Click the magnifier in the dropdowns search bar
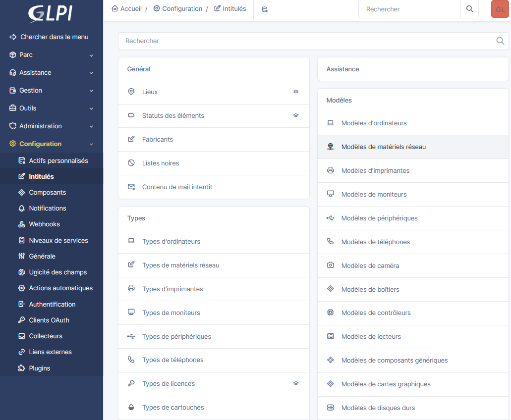 [x=500, y=41]
